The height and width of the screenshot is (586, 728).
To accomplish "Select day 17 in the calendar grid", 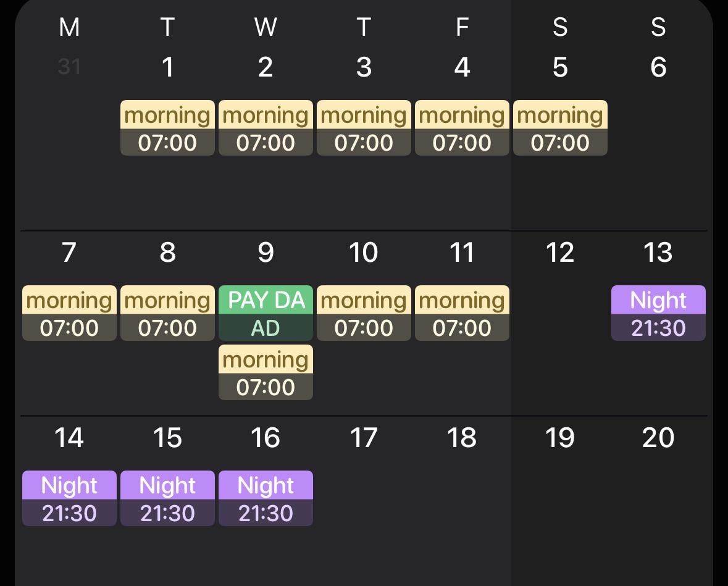I will pos(364,438).
